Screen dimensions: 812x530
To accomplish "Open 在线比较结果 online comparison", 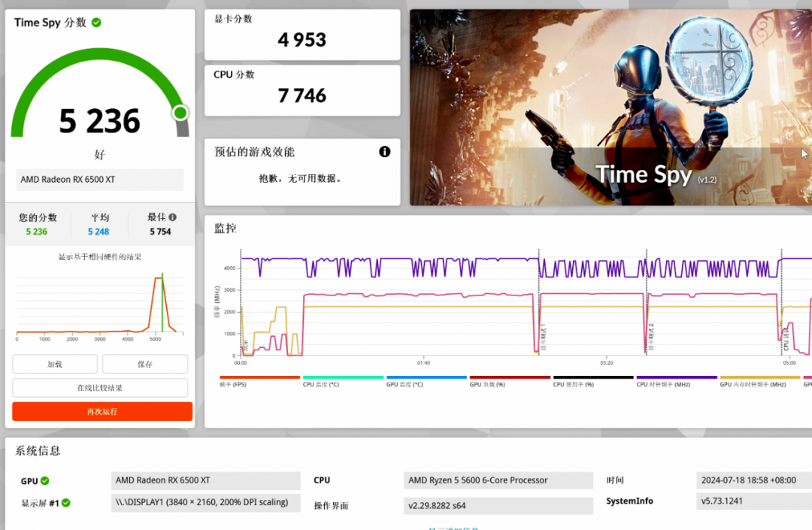I will [100, 388].
